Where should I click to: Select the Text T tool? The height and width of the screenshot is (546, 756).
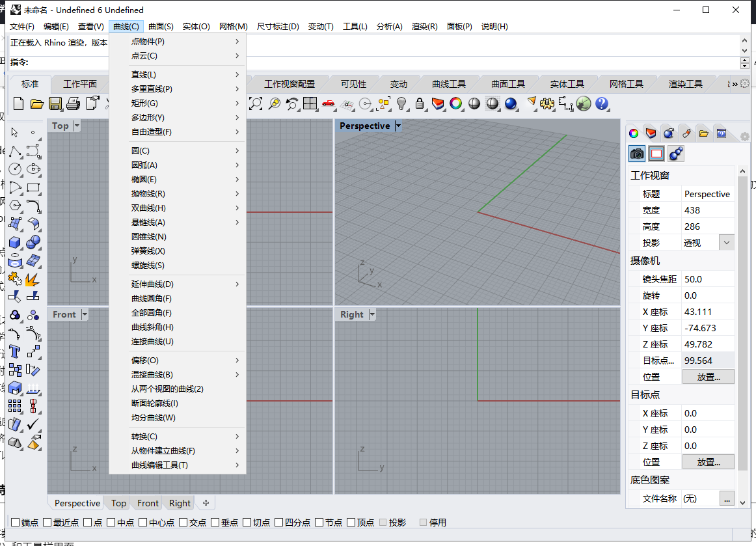15,351
